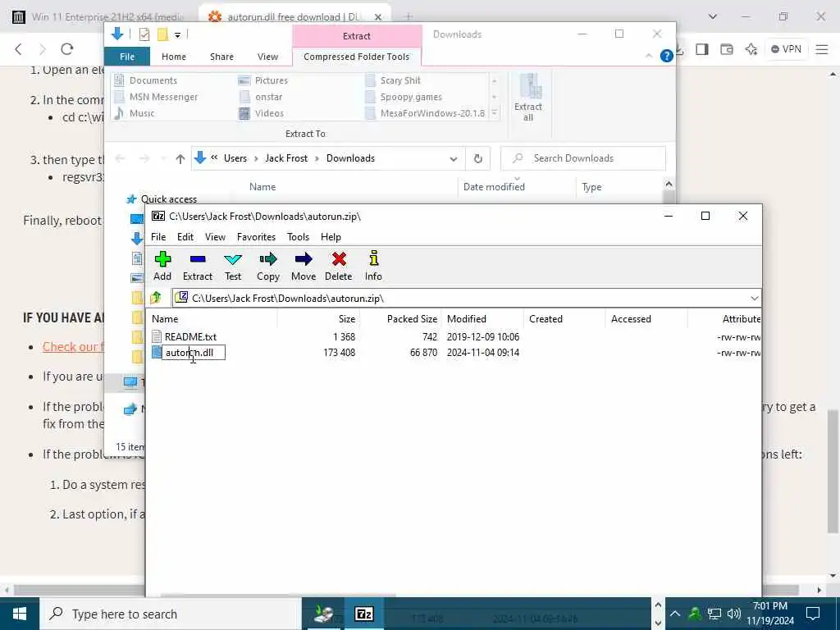Click the autorun.dll rename field

(194, 353)
